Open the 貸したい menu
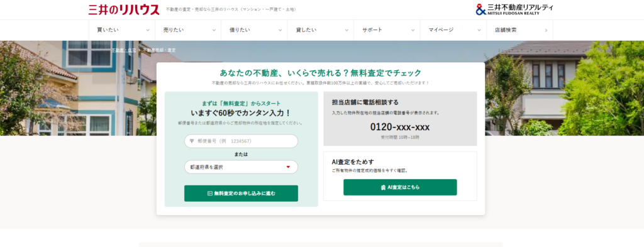The height and width of the screenshot is (247, 644). tap(320, 30)
